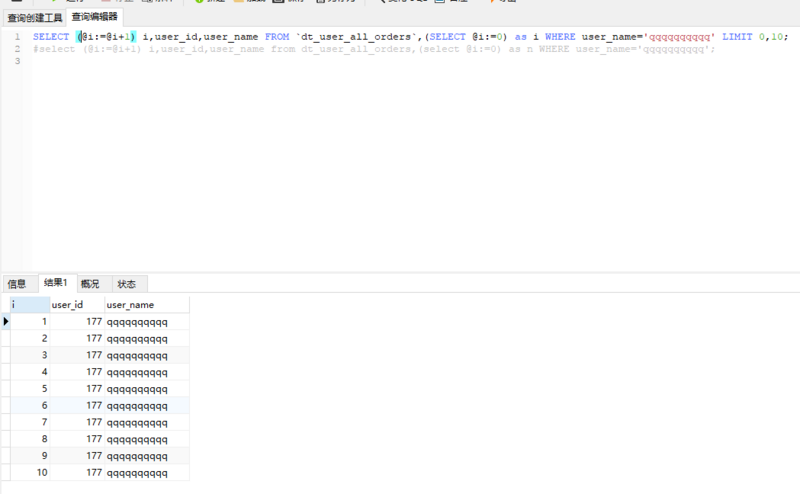Select the 查询编辑器 tab

94,17
